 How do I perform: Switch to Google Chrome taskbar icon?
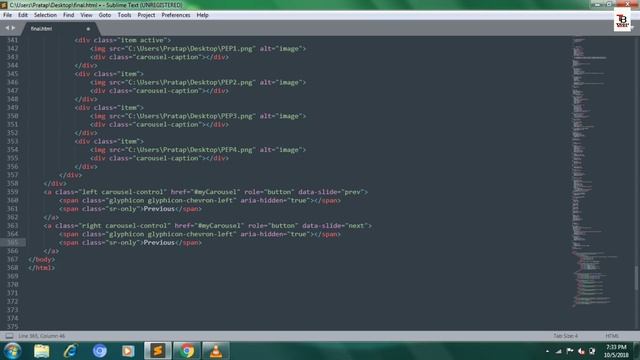(x=187, y=351)
